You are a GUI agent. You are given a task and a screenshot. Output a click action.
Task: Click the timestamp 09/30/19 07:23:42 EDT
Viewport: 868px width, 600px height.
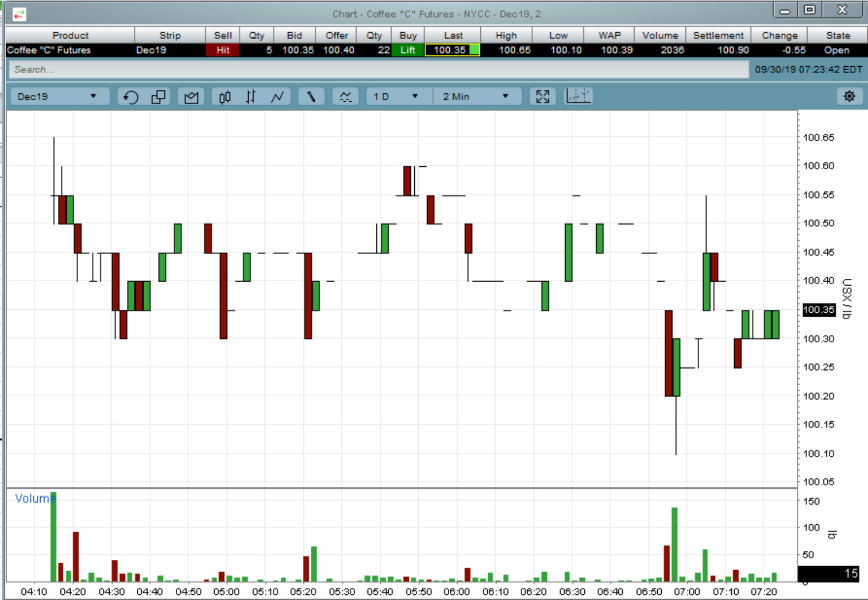pyautogui.click(x=809, y=70)
